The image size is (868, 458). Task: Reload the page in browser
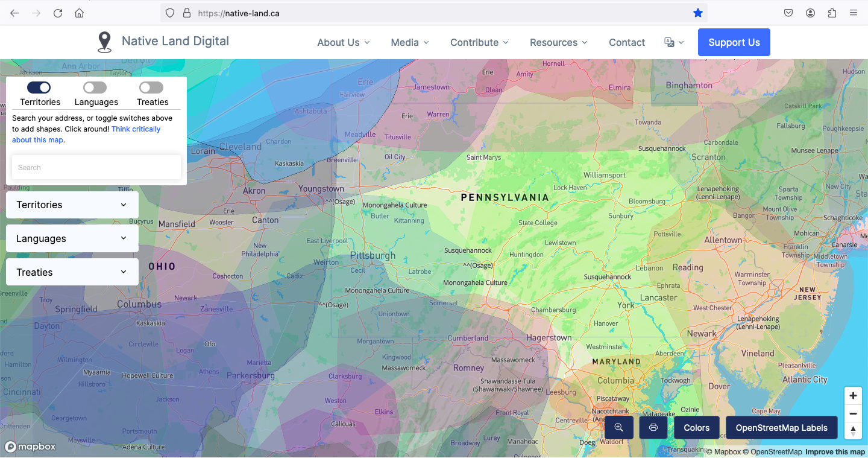(x=58, y=13)
